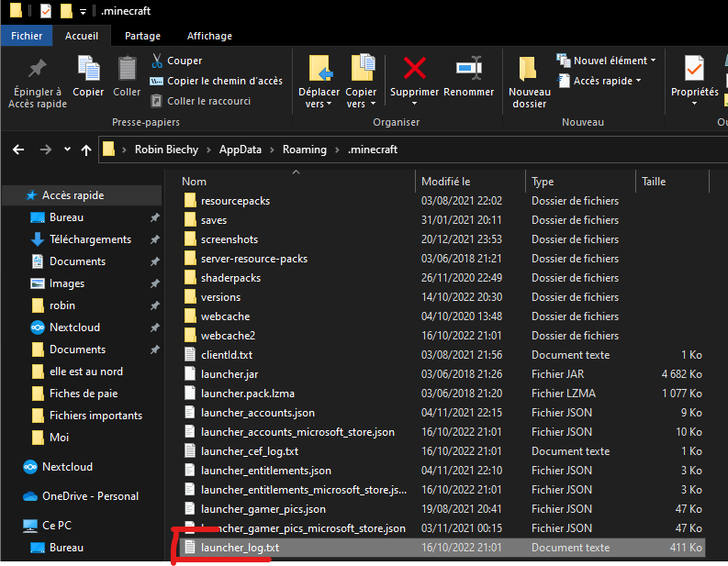Screen dimensions: 728x566
Task: Select Ce PC in the navigation pane
Action: 57,525
